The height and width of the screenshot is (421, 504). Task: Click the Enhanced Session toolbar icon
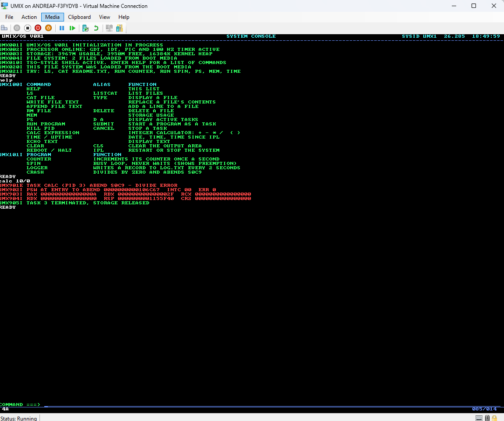click(x=109, y=28)
